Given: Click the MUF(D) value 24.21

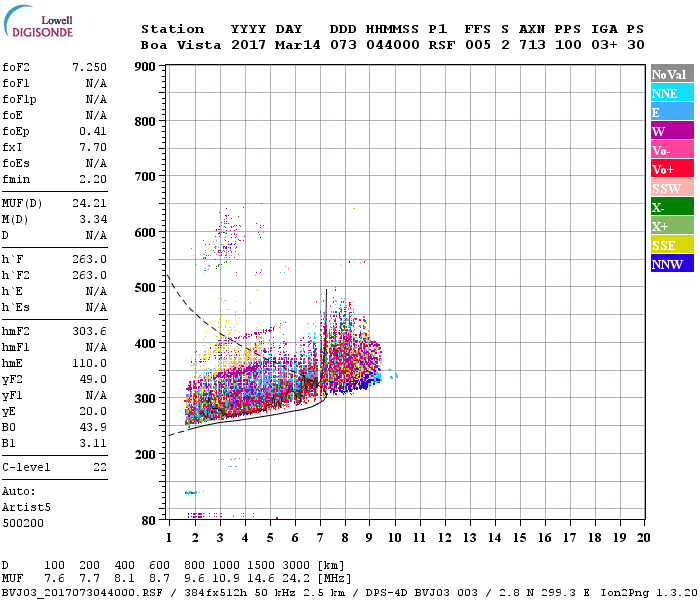Looking at the screenshot, I should coord(89,203).
